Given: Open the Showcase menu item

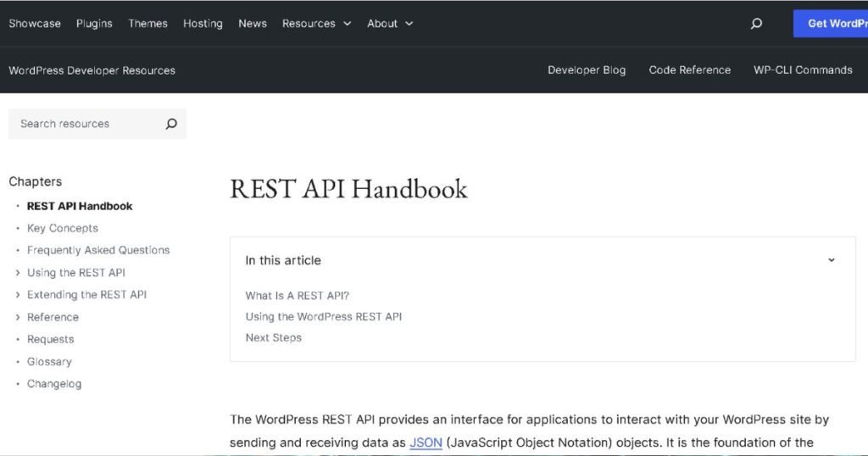Looking at the screenshot, I should point(35,23).
